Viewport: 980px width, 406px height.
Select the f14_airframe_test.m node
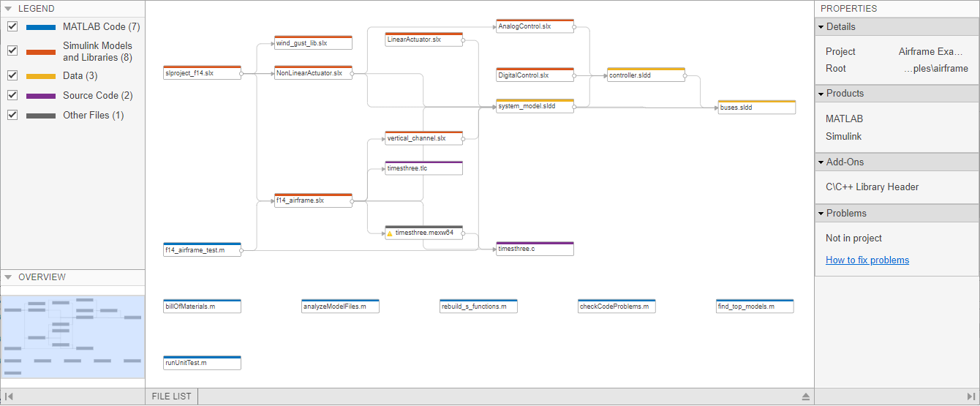click(x=202, y=249)
